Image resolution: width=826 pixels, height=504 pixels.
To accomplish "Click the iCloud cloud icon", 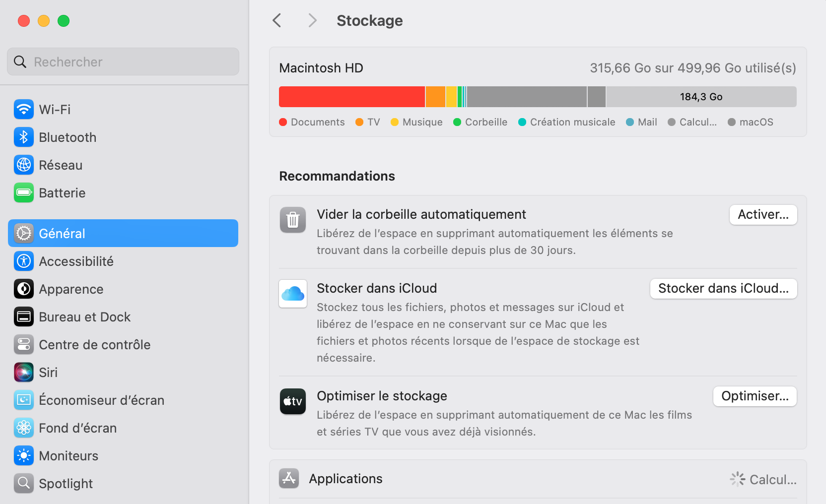I will pos(293,294).
